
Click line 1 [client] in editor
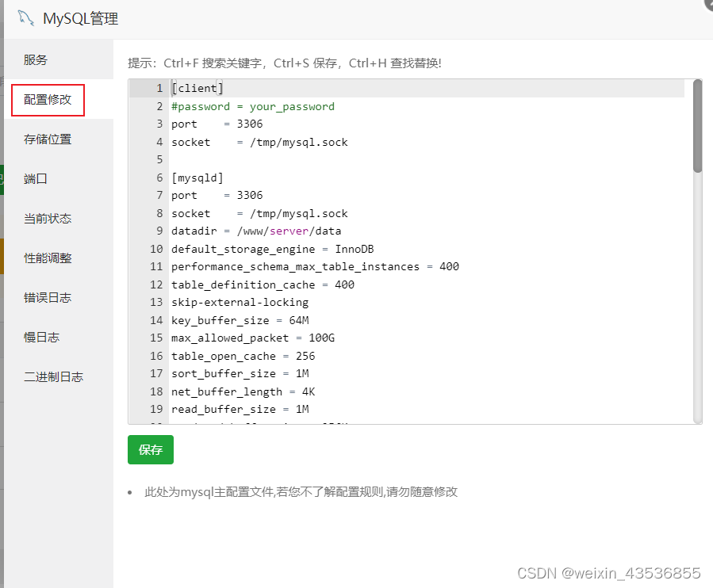pyautogui.click(x=197, y=88)
